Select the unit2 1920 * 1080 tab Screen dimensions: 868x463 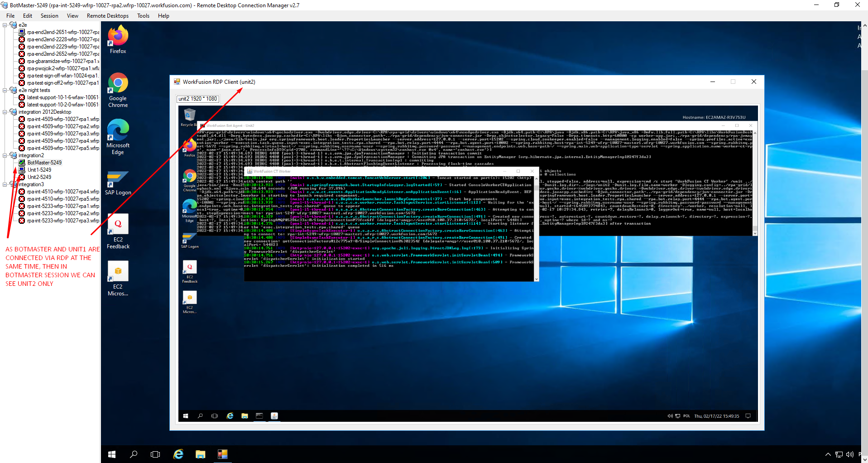point(197,99)
